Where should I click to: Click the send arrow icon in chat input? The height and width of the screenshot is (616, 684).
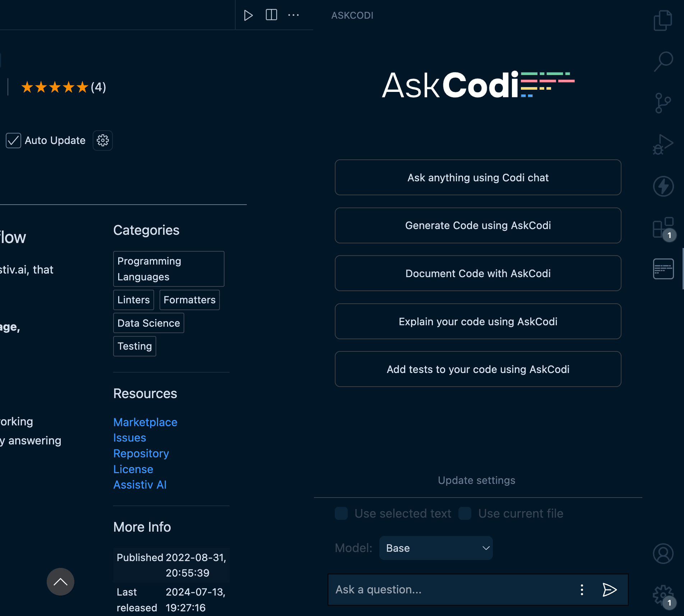coord(609,589)
